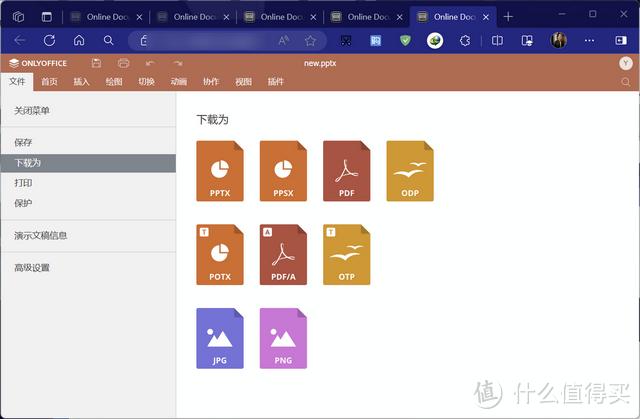Switch to the 首页 tab

(49, 82)
